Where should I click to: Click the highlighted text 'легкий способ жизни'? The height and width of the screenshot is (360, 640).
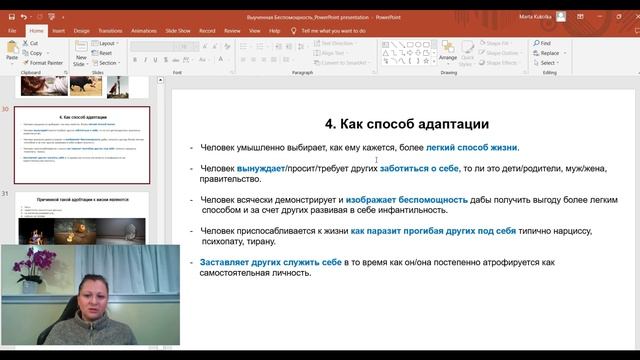(x=471, y=147)
